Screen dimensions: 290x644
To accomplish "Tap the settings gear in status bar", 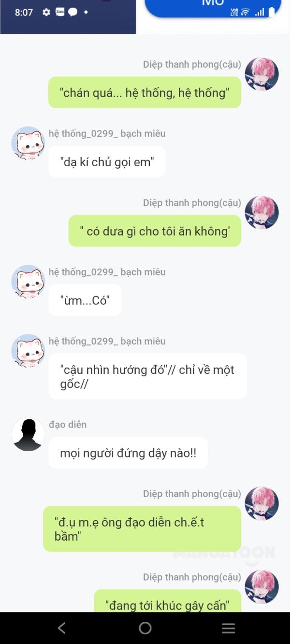I will click(x=46, y=12).
